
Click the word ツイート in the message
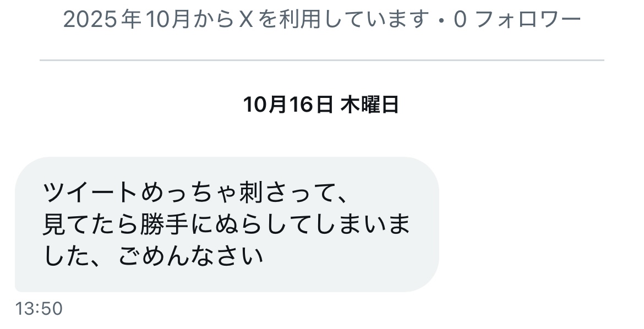pos(90,192)
